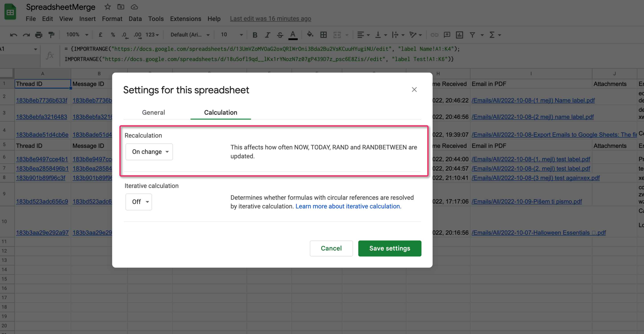Star the SpreadsheetMerge document
The height and width of the screenshot is (334, 644).
pyautogui.click(x=107, y=7)
